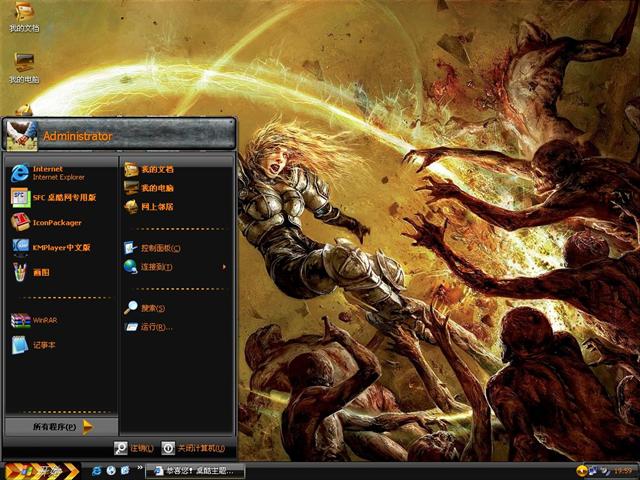Click quick launch icon between IE and the last icon
Image resolution: width=640 pixels, height=480 pixels.
point(111,471)
